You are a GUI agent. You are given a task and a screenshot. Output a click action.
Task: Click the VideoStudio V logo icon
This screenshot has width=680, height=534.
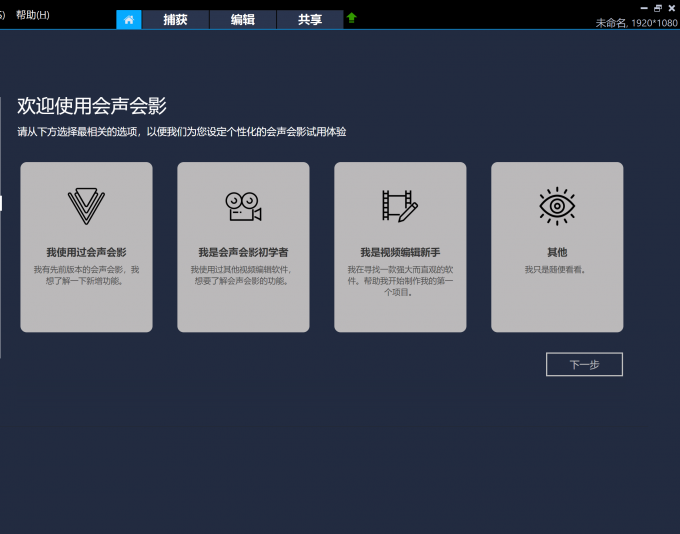(86, 206)
